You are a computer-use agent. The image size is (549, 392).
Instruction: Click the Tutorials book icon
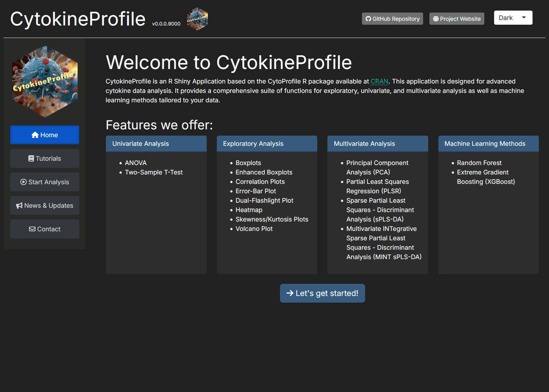coord(31,158)
